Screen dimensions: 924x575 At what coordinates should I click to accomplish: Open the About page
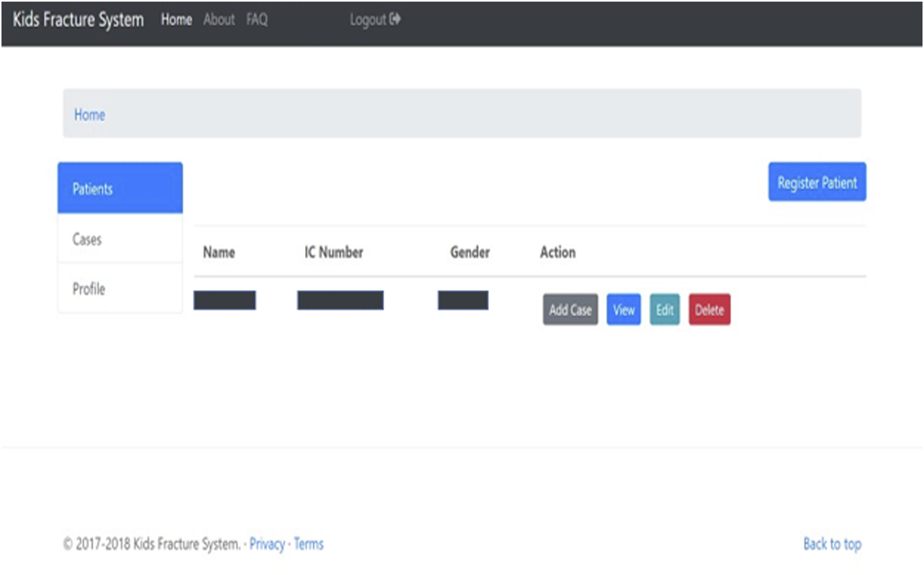[x=219, y=19]
